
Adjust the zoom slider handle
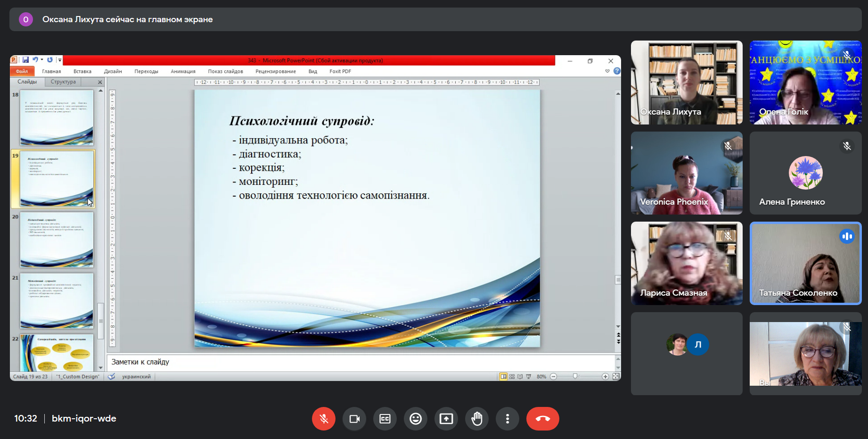pyautogui.click(x=575, y=376)
